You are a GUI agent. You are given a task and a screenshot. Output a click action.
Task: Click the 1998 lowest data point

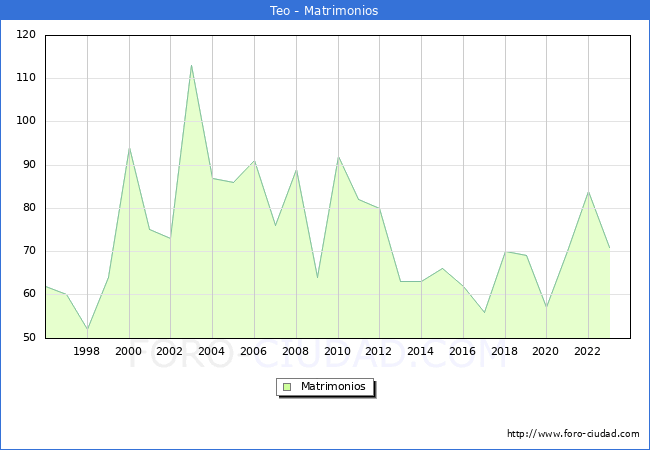(x=87, y=329)
